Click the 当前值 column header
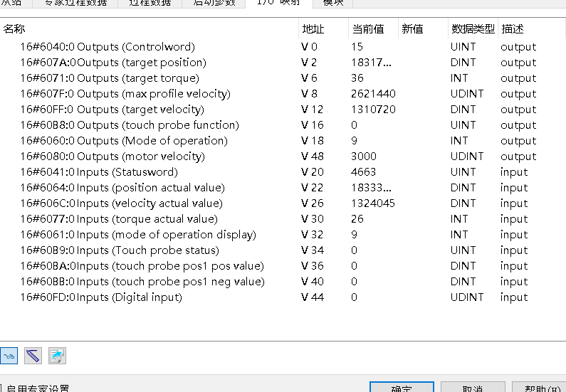 point(373,29)
